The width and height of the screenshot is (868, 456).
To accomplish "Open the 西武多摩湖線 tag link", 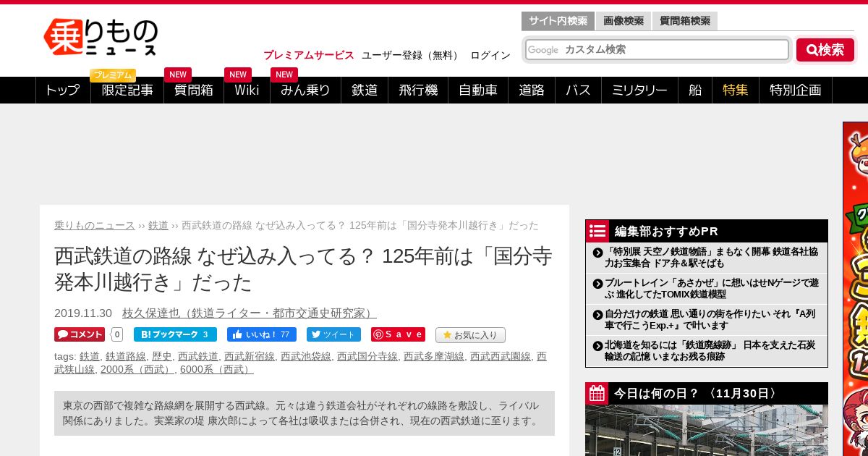I will point(434,356).
